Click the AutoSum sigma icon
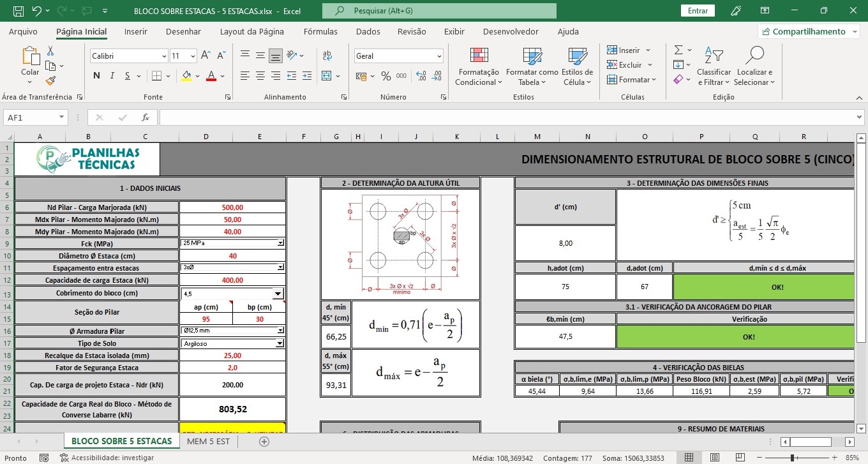The height and width of the screenshot is (464, 868). [678, 50]
